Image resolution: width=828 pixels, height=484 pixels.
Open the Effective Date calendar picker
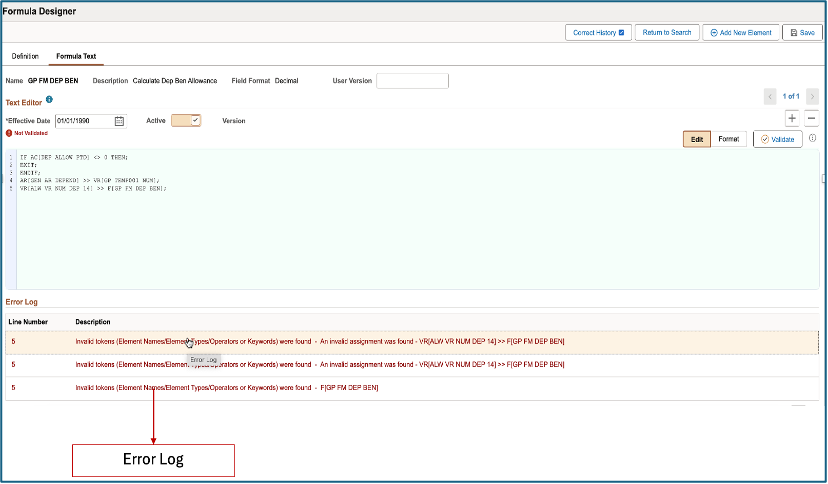tap(119, 121)
